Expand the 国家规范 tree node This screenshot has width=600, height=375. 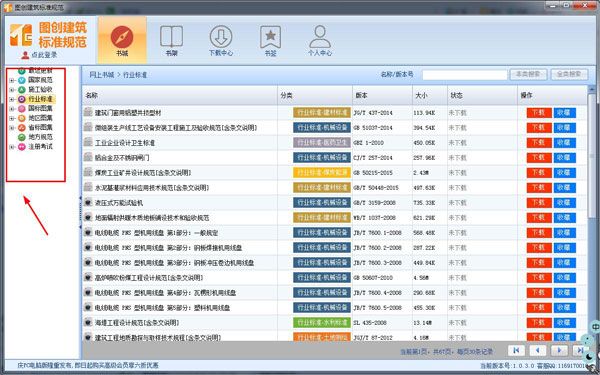[12, 80]
